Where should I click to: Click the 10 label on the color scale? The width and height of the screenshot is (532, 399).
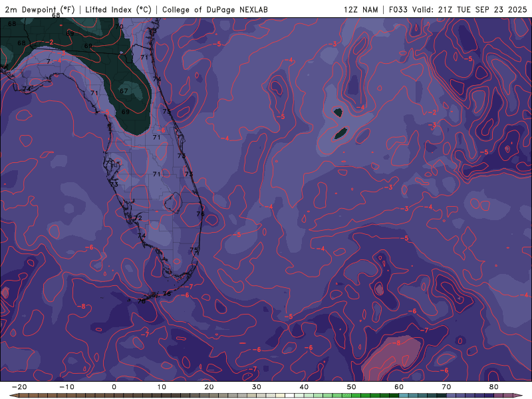pyautogui.click(x=162, y=387)
